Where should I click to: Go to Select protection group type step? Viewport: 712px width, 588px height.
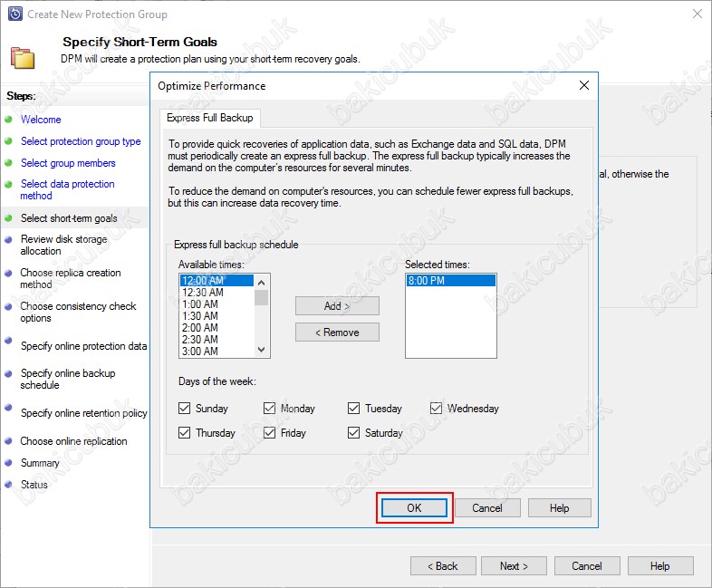pos(81,141)
